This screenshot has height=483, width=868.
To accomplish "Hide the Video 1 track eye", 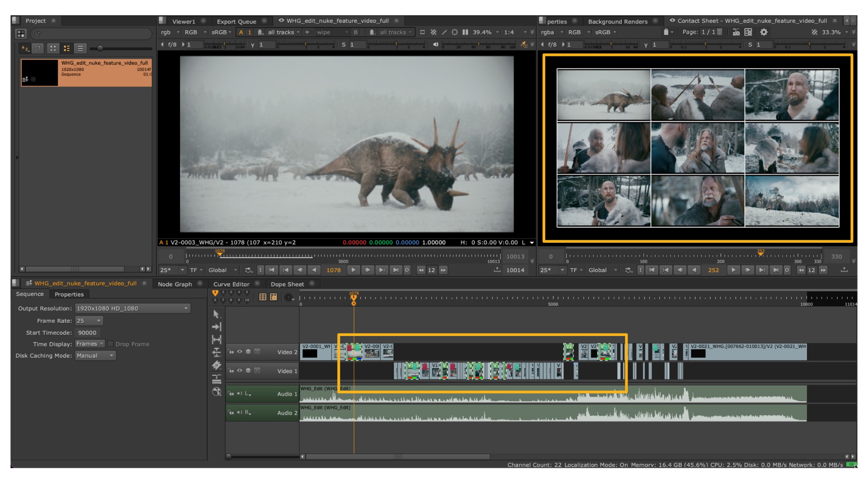I will coord(240,371).
